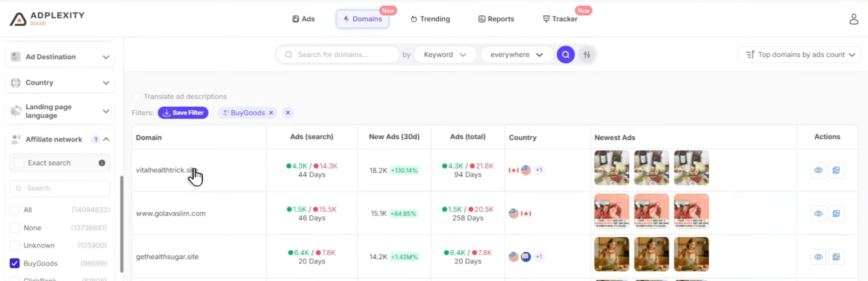Screen dimensions: 868x281
Task: Click +1 country badge for vitalhealthtrick.site
Action: click(539, 170)
